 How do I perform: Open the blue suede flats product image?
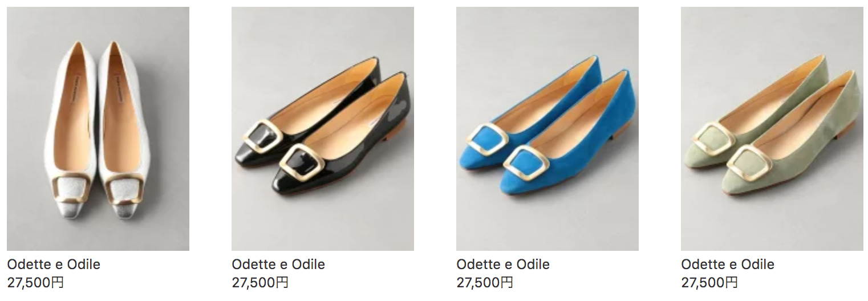click(547, 129)
